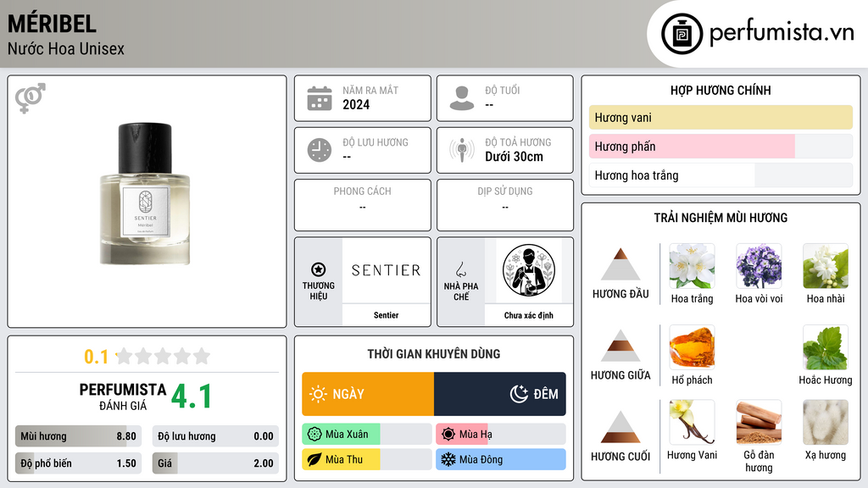The height and width of the screenshot is (488, 868).
Task: Click the Mùi hương 8.80 score bar
Action: coord(78,436)
